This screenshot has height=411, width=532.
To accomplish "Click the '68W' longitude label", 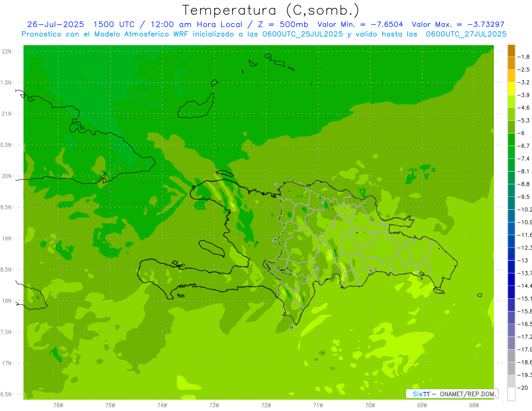I will coord(474,405).
